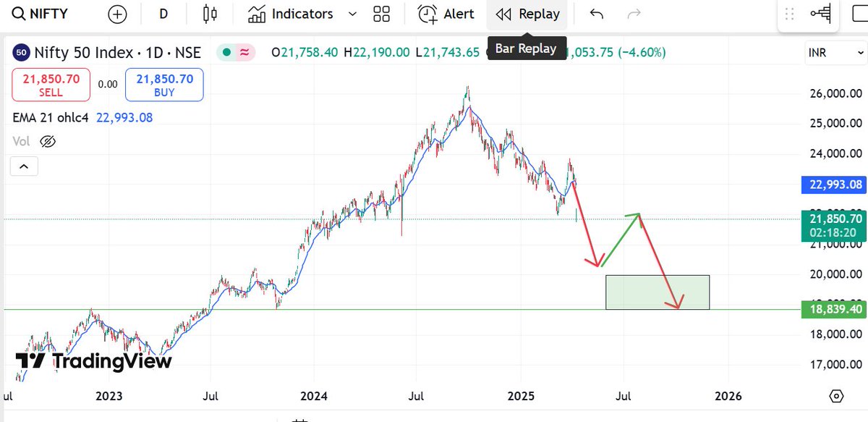This screenshot has height=422, width=868.
Task: Open the drawing objects tree icon
Action: [x=820, y=14]
